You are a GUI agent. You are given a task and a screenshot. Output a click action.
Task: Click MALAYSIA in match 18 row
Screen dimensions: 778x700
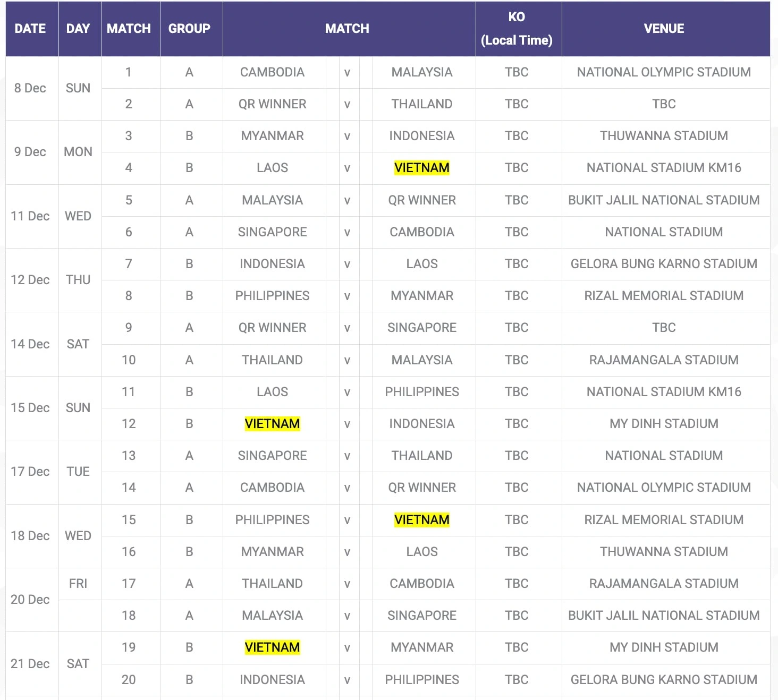(273, 616)
